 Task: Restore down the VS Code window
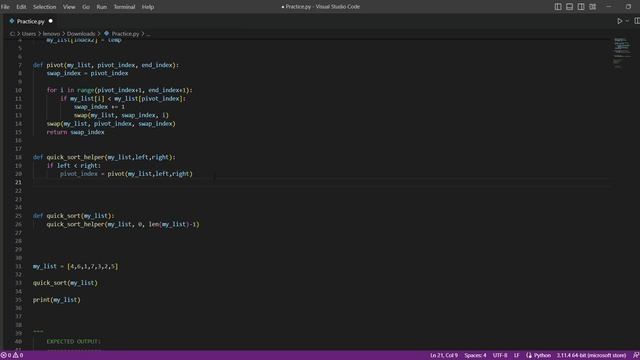pyautogui.click(x=628, y=7)
